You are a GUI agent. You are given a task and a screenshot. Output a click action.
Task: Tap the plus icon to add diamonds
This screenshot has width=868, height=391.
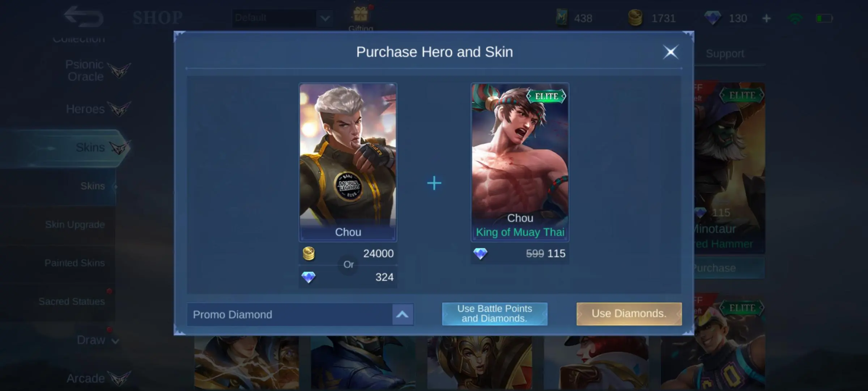tap(766, 18)
